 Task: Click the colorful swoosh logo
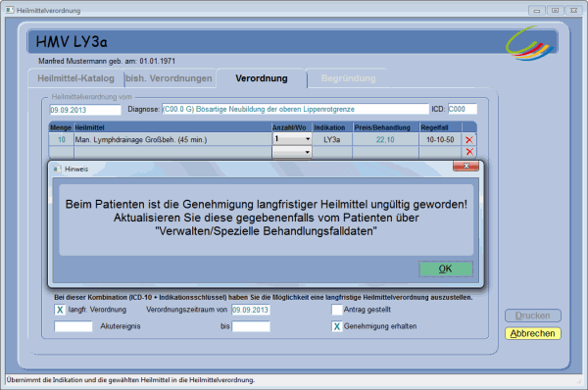click(529, 43)
